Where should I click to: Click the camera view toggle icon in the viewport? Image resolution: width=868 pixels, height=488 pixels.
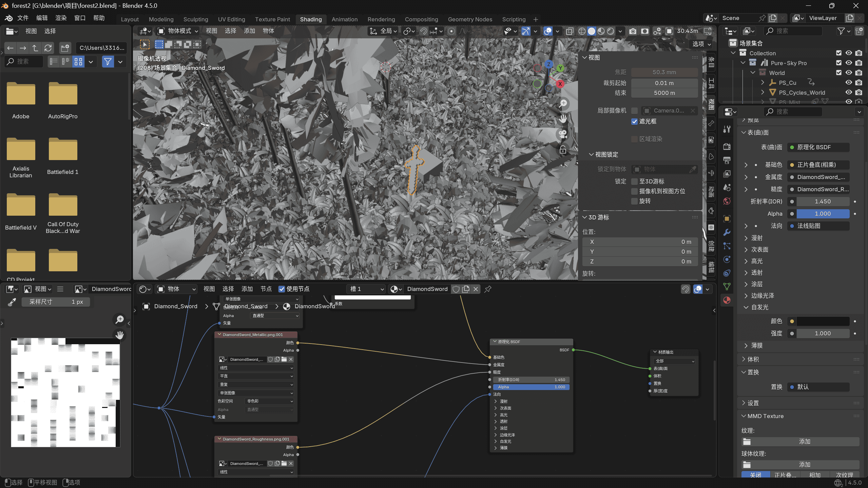pyautogui.click(x=563, y=134)
